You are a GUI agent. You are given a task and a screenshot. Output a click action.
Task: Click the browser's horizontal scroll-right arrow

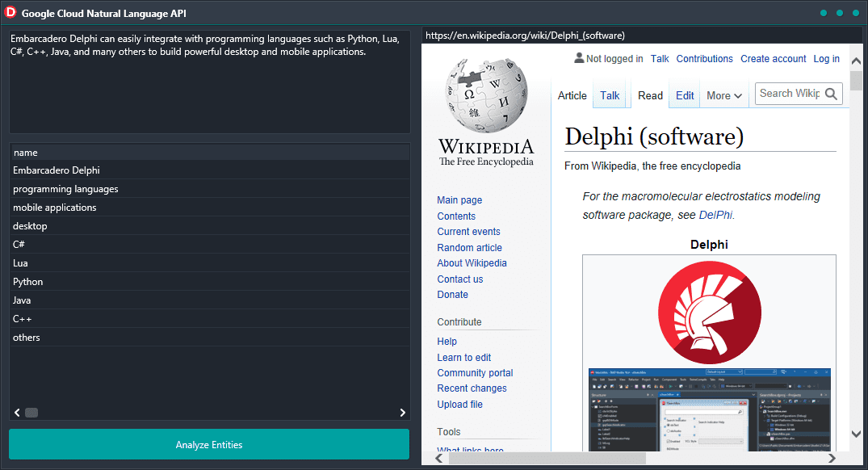pos(832,459)
